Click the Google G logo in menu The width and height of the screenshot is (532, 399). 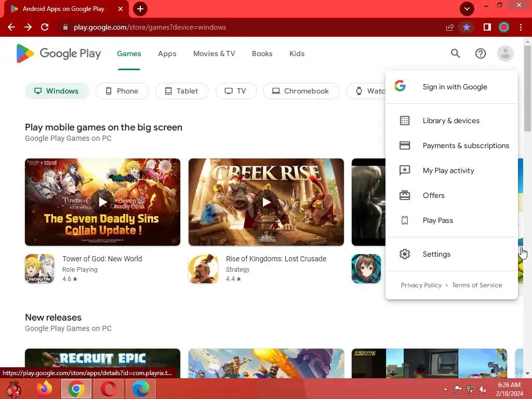400,86
